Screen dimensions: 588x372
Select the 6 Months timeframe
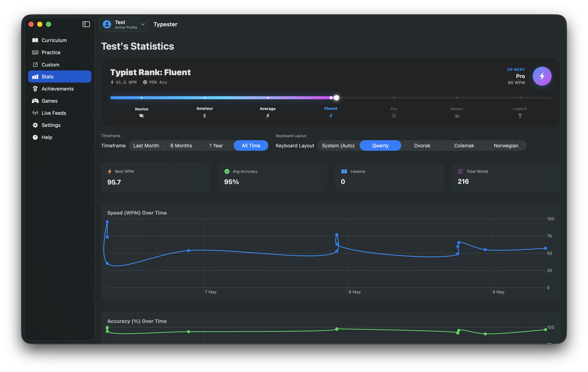[181, 145]
